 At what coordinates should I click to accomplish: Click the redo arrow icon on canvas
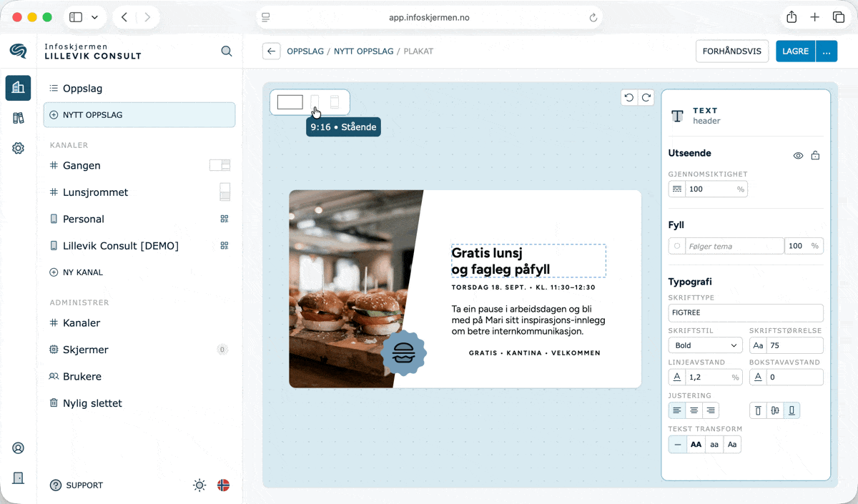pyautogui.click(x=646, y=98)
